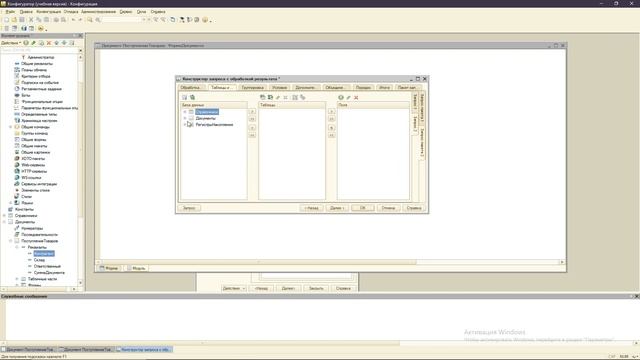Click the Запрос button at dialog bottom-left
This screenshot has width=640, height=360.
pos(189,208)
